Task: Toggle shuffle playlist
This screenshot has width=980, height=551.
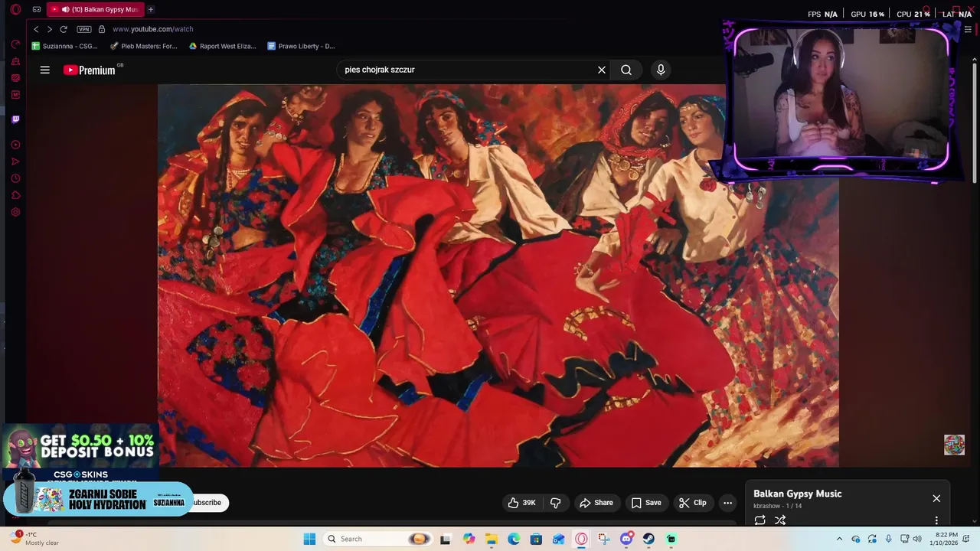Action: coord(780,520)
